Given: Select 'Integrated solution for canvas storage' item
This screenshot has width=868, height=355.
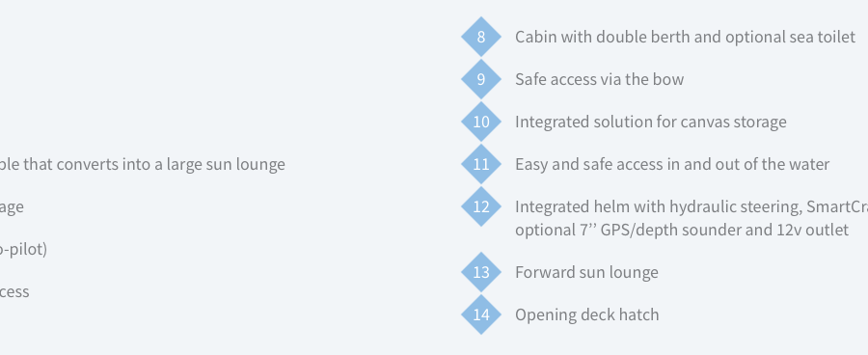Looking at the screenshot, I should tap(650, 122).
